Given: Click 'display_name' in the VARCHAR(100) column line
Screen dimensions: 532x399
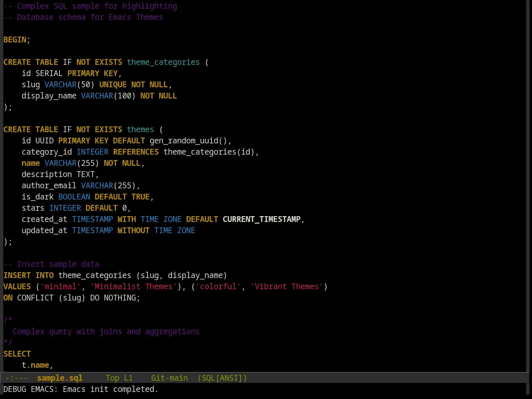Looking at the screenshot, I should 49,96.
